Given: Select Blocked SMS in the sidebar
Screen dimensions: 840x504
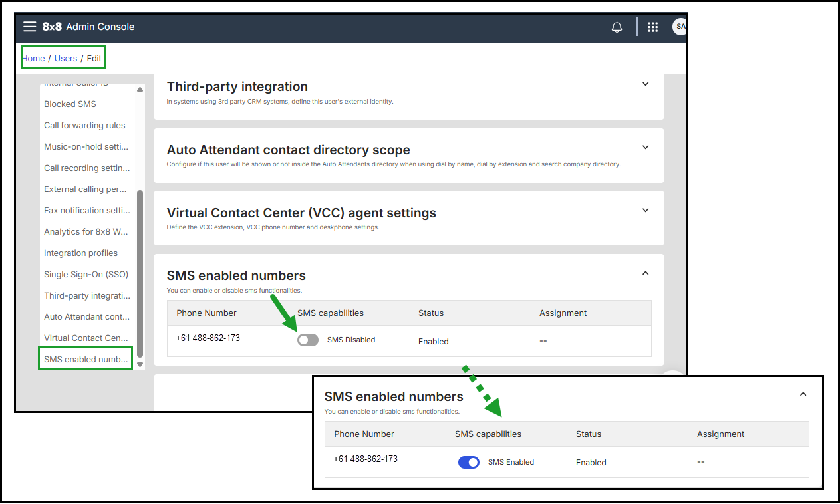Looking at the screenshot, I should (x=70, y=104).
